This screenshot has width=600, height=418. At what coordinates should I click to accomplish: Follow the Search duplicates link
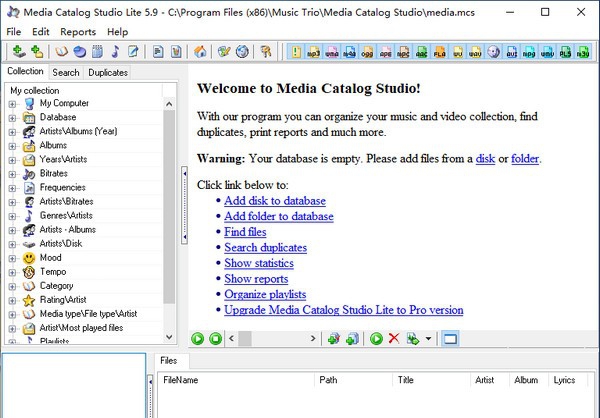tap(266, 248)
